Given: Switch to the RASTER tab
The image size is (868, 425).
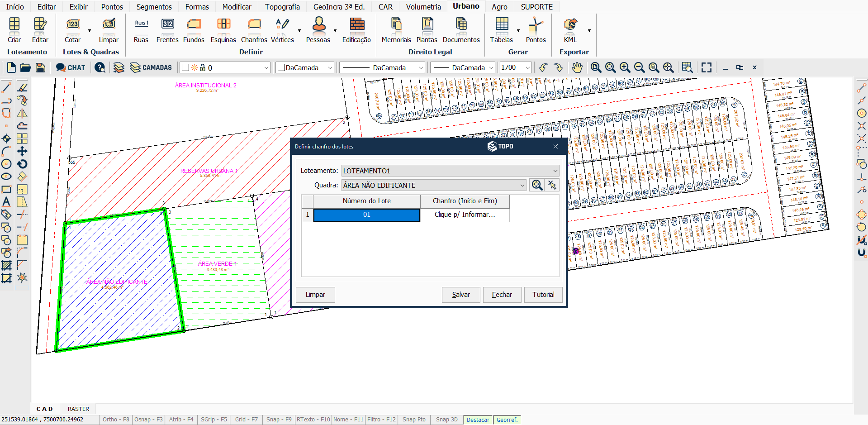Looking at the screenshot, I should 78,409.
